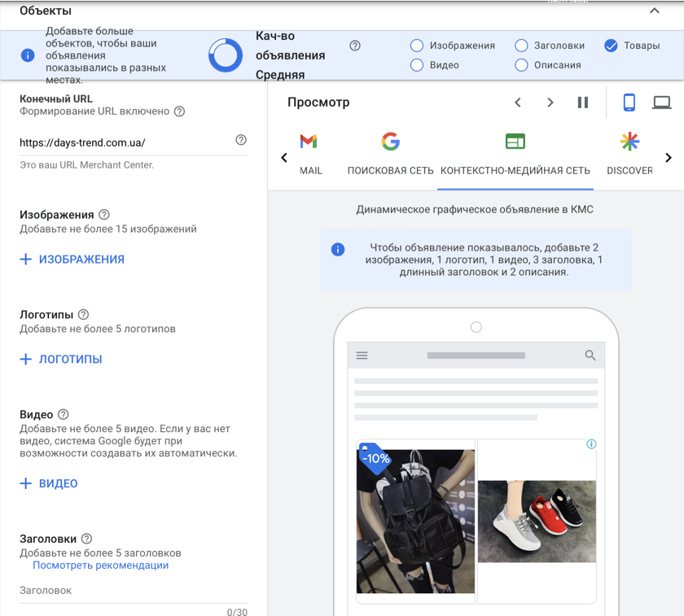Toggle the Товары checkmark option

coord(612,46)
